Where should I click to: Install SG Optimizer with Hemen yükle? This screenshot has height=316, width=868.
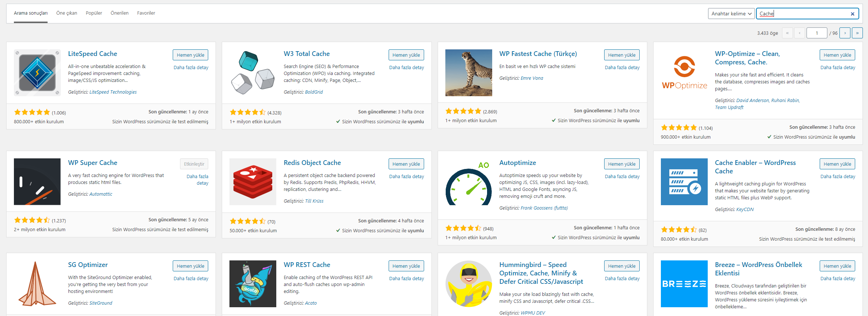[191, 266]
